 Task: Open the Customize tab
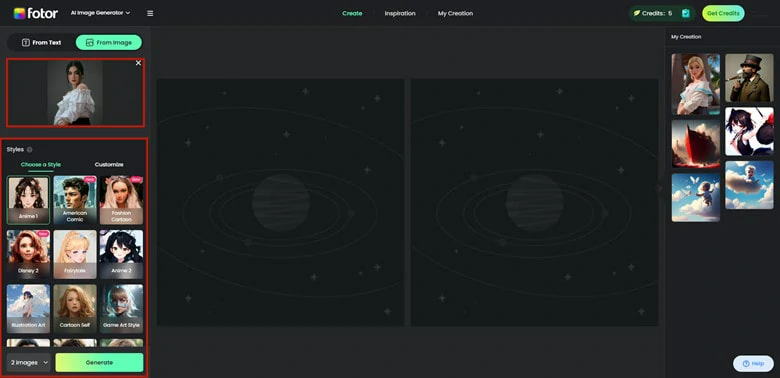point(109,165)
